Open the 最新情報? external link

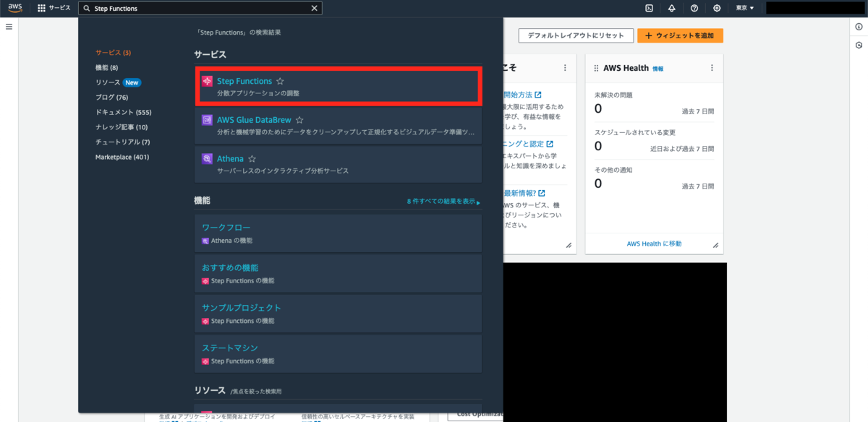coord(524,193)
